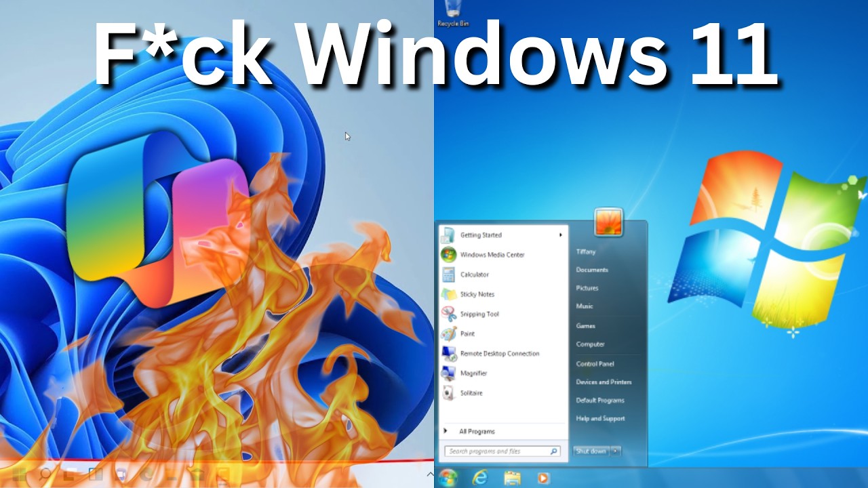
Task: Open Games from the Start menu
Action: 586,326
